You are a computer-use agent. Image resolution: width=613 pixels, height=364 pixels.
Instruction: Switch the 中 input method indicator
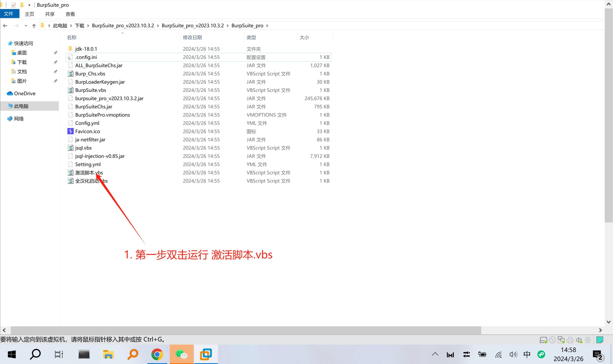[527, 354]
